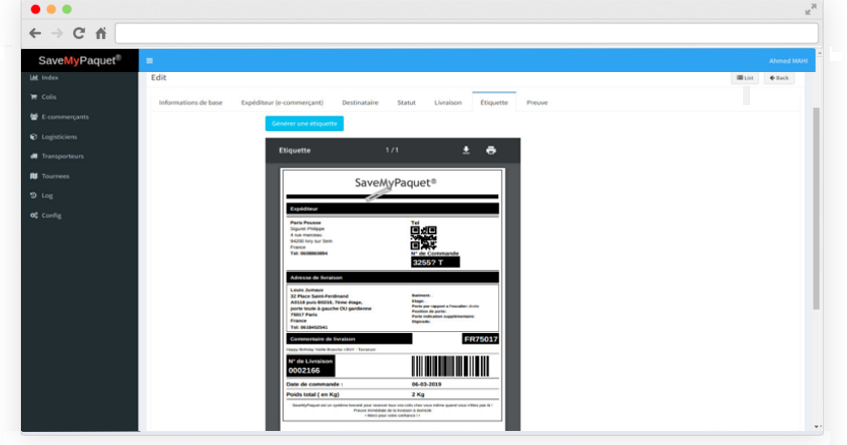Click the QR code on the label
Image resolution: width=847 pixels, height=445 pixels.
tap(424, 238)
